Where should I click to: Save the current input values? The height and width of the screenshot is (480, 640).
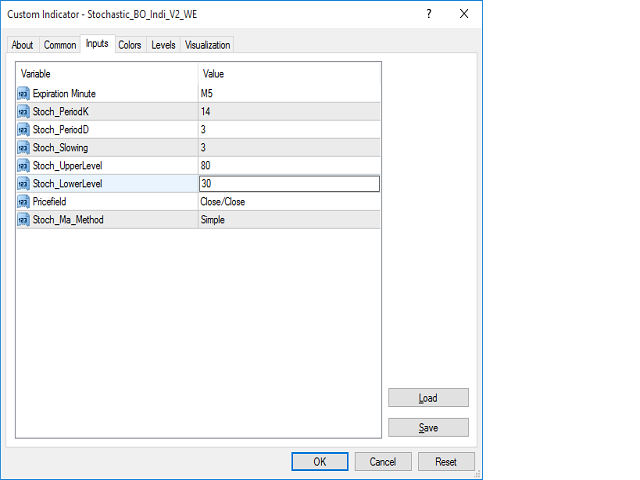428,427
